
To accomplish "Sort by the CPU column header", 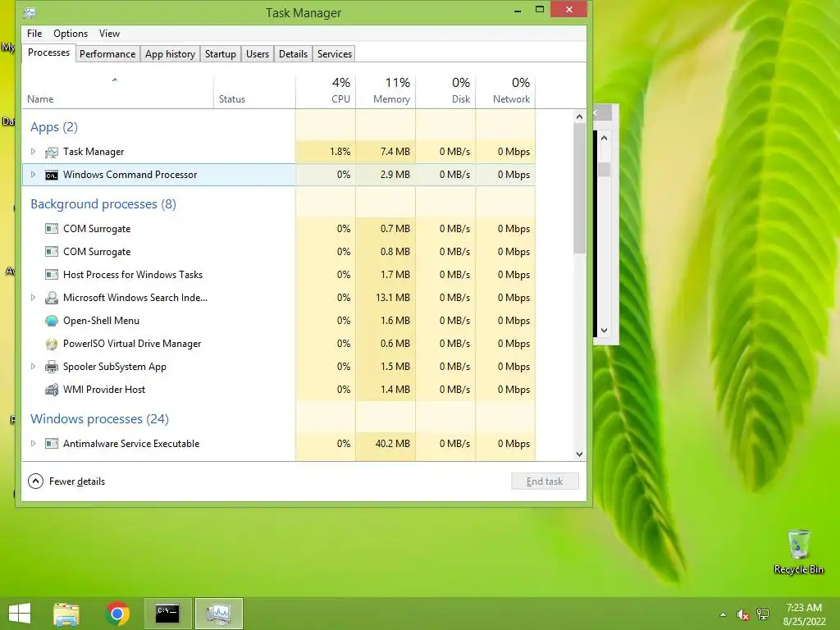I will 326,91.
